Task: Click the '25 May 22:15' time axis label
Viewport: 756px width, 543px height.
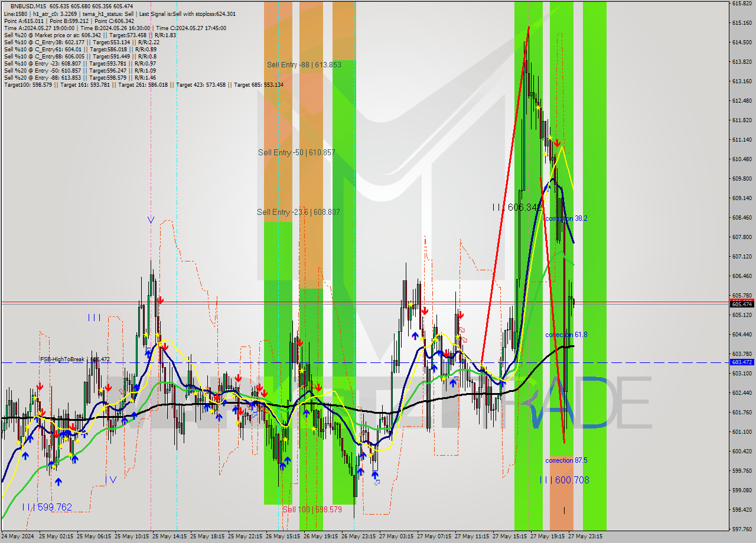Action: point(245,537)
